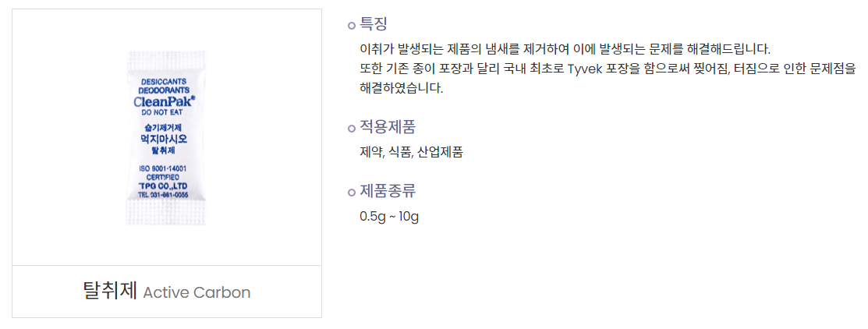Click the bullet icon beside 특징
This screenshot has width=868, height=329.
(x=351, y=26)
